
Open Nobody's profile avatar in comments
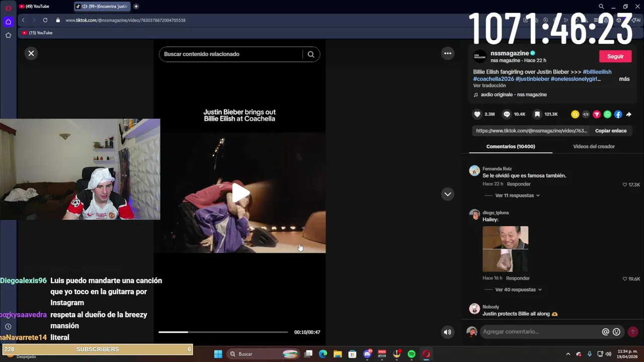pyautogui.click(x=474, y=309)
